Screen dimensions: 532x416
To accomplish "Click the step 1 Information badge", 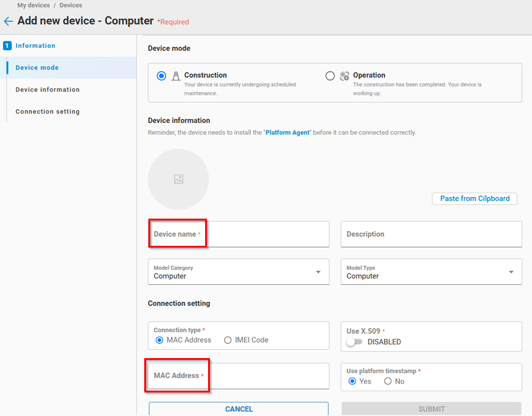I will pos(7,45).
